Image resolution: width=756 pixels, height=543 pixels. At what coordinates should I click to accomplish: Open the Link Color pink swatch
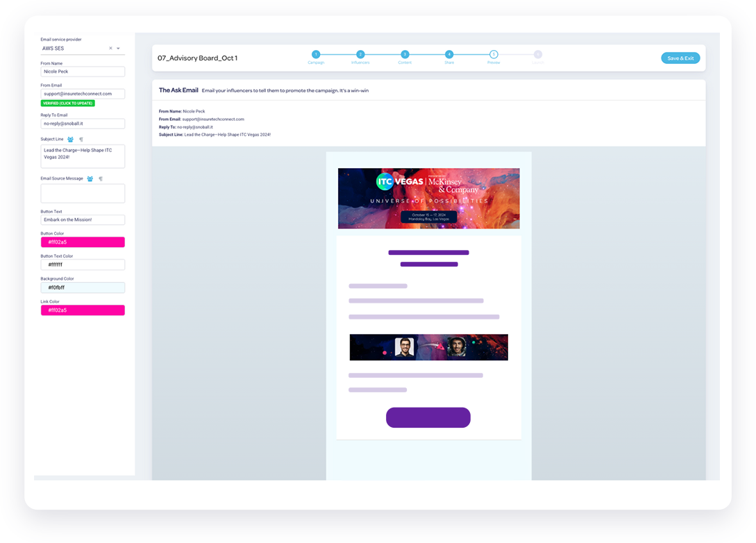[x=83, y=310]
